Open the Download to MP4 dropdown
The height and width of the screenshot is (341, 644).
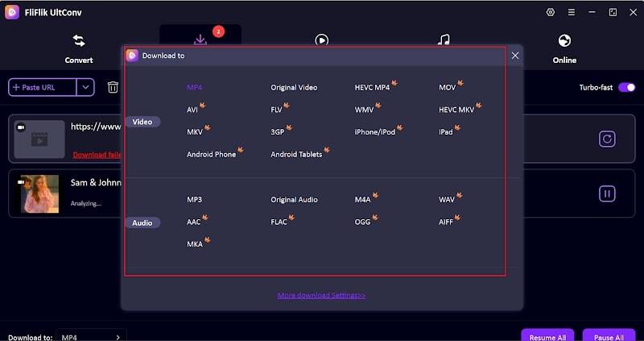[x=91, y=337]
